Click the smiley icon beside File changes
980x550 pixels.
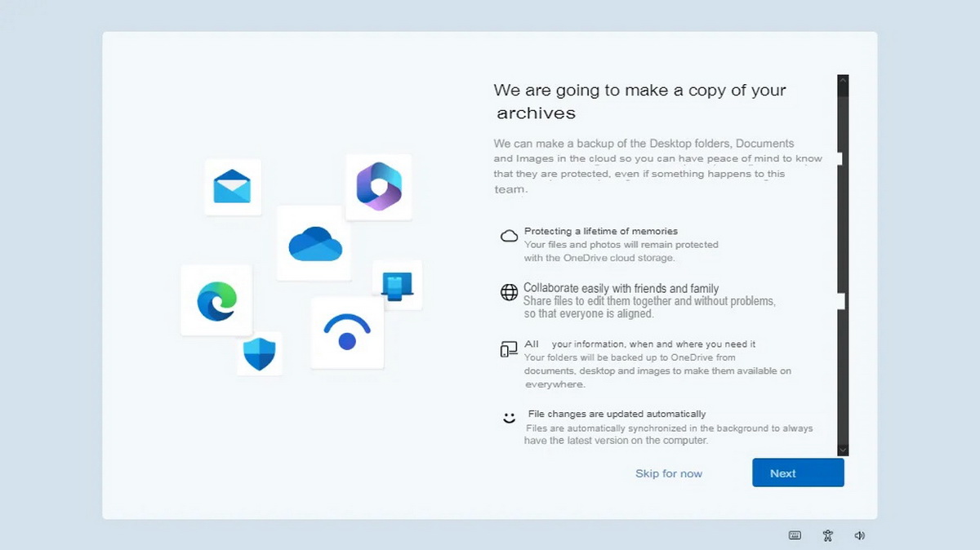[x=509, y=418]
